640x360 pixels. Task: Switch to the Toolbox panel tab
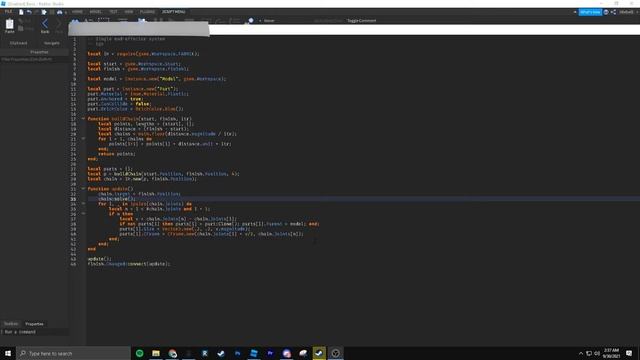point(11,324)
